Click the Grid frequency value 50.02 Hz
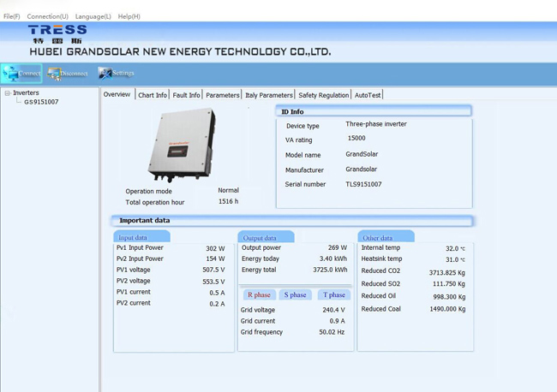 point(332,332)
